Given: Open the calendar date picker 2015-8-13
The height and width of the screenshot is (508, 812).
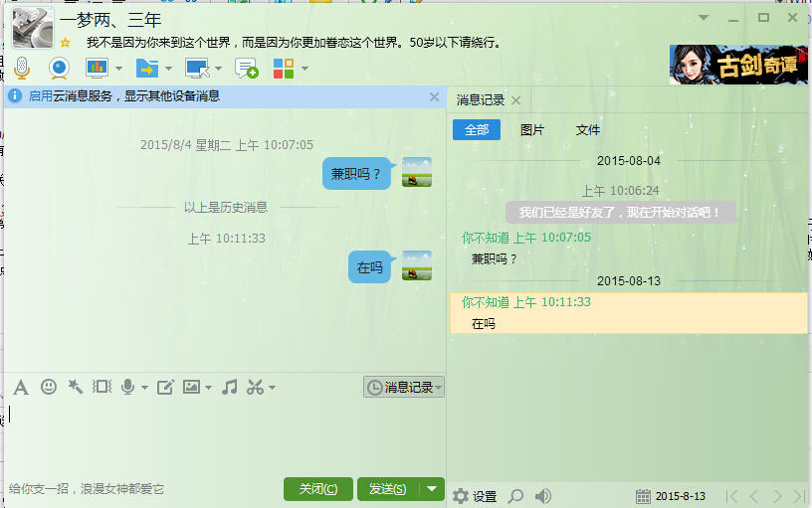Looking at the screenshot, I should tap(670, 497).
